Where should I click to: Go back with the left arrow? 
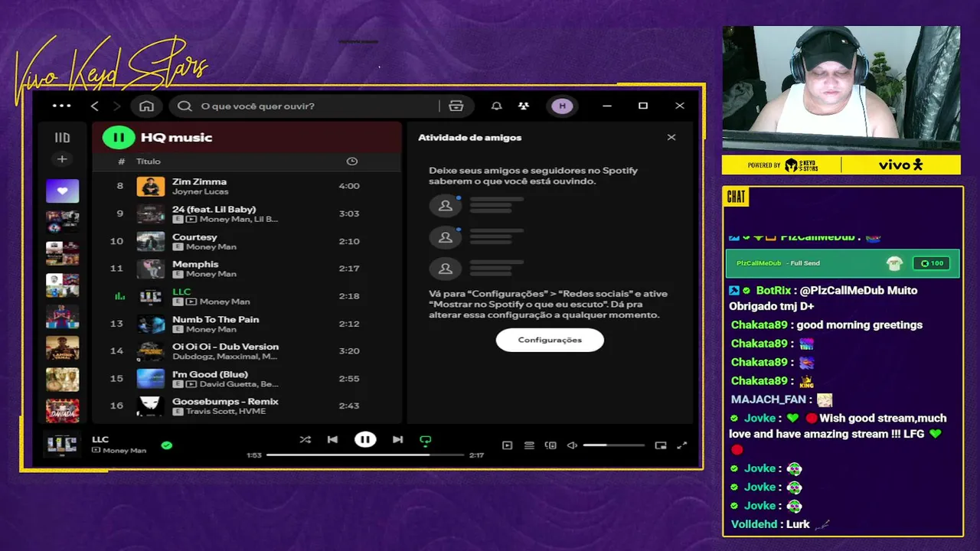coord(94,106)
